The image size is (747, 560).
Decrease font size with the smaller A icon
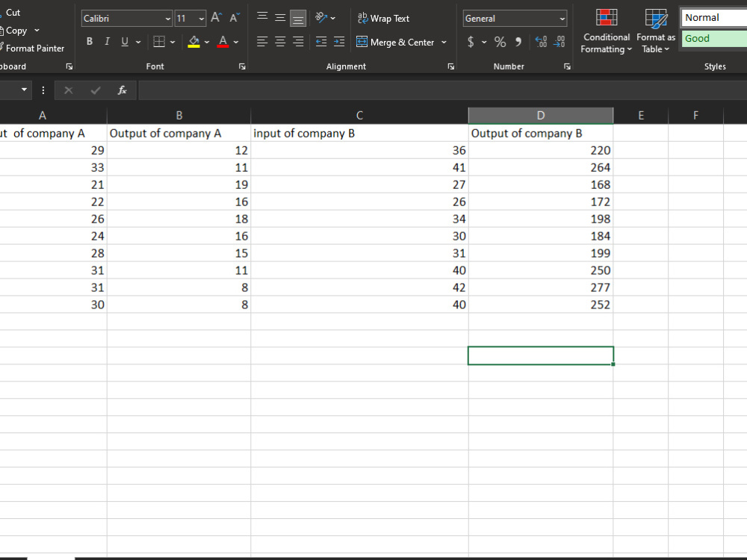pos(235,18)
